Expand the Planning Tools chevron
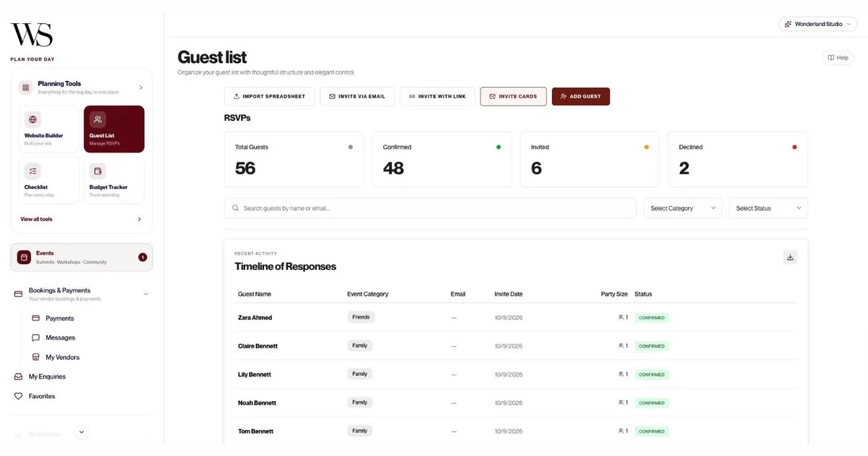The image size is (868, 456). tap(140, 88)
